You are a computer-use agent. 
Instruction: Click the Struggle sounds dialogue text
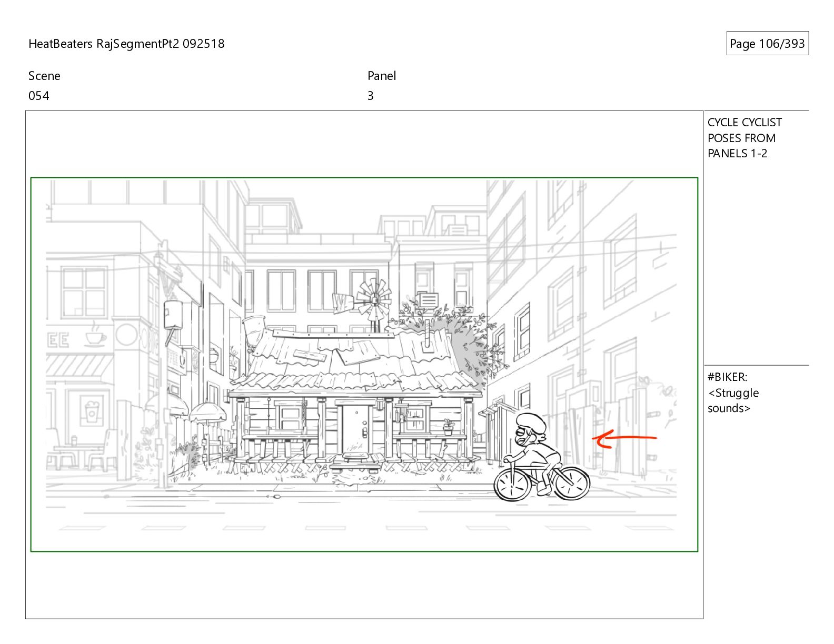[733, 400]
